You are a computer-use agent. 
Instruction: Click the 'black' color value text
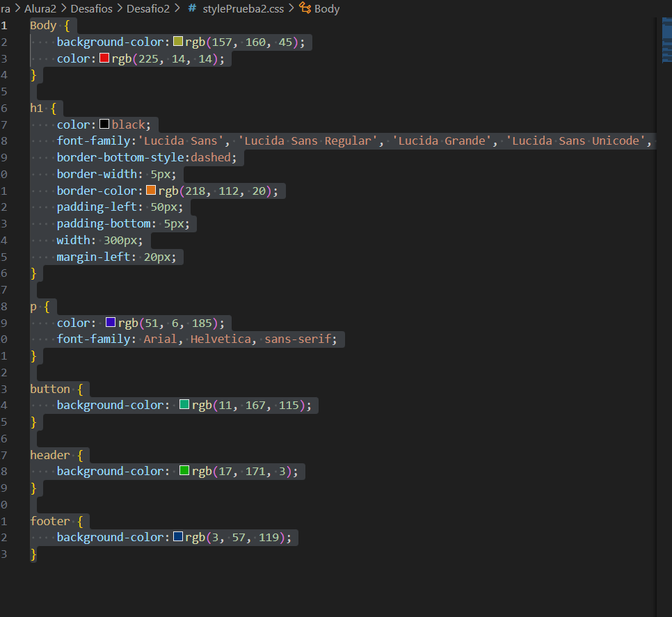coord(129,125)
